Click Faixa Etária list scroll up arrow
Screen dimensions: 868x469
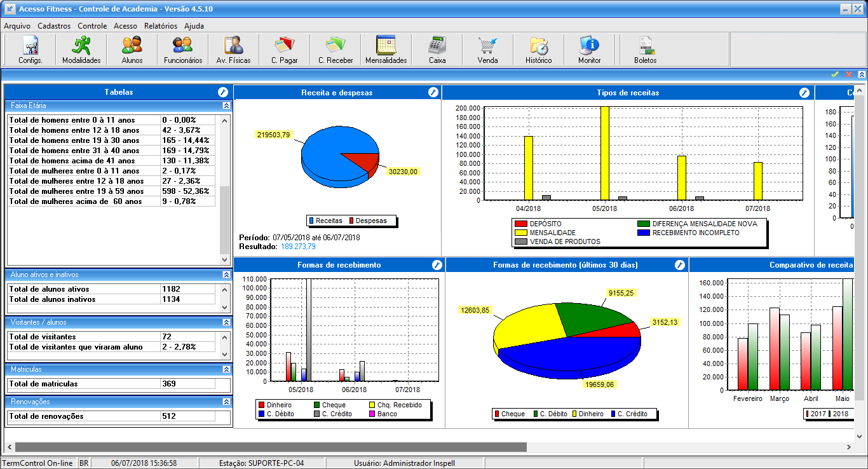pyautogui.click(x=224, y=119)
